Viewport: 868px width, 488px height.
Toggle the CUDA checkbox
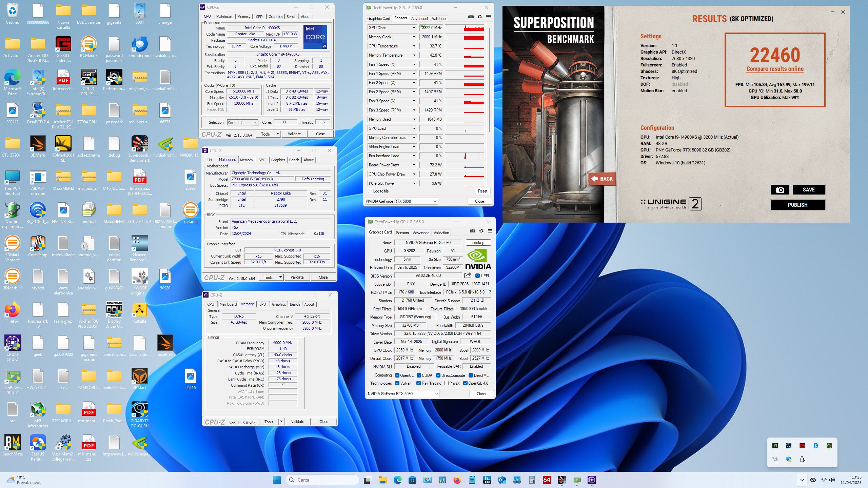(419, 375)
